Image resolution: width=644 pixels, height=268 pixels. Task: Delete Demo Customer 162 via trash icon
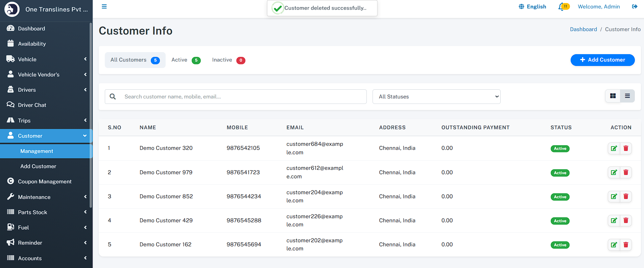(x=626, y=245)
